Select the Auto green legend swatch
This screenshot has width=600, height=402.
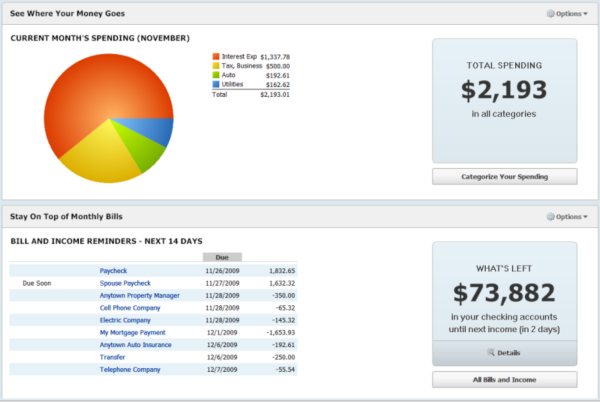pos(216,75)
